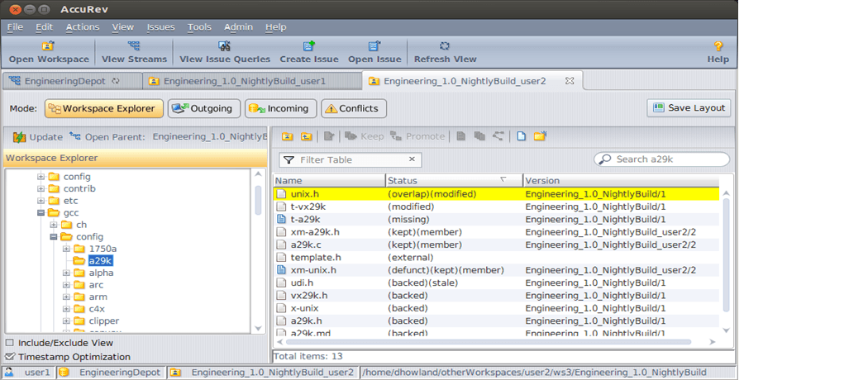Click the Refresh View toolbar icon
The image size is (868, 380).
[445, 46]
